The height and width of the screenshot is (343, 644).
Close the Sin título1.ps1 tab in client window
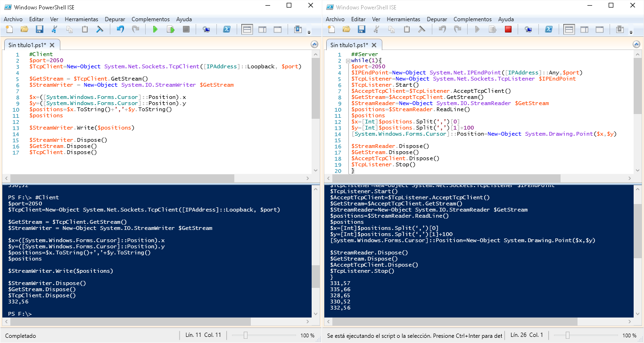[x=52, y=45]
